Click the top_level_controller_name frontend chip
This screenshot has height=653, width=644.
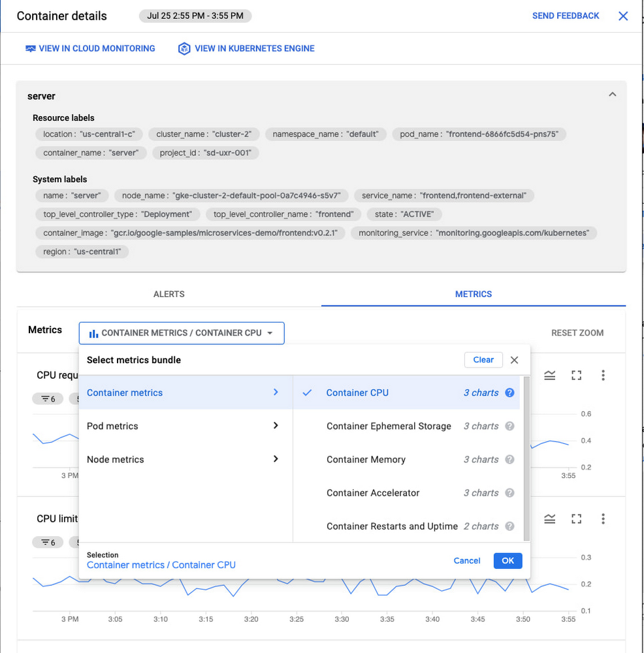(283, 214)
